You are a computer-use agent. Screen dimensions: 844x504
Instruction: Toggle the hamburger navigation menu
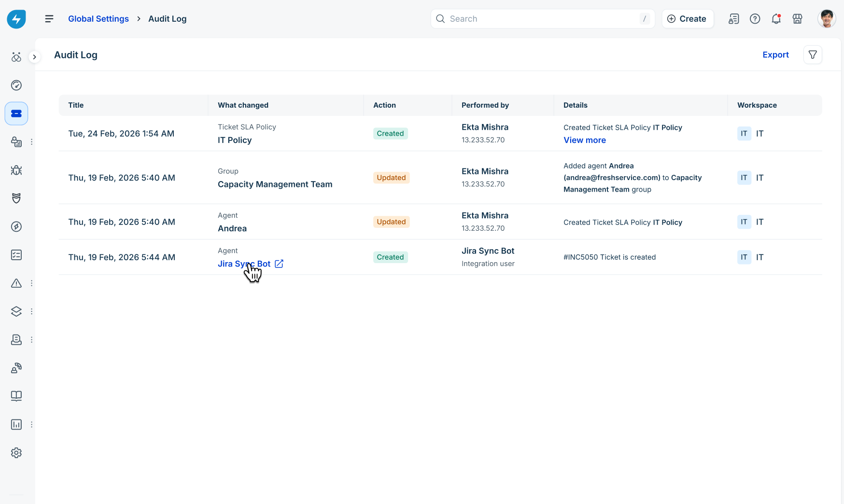tap(49, 19)
